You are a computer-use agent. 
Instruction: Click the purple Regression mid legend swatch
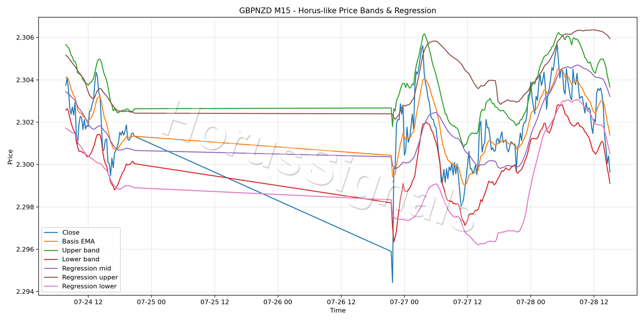51,268
